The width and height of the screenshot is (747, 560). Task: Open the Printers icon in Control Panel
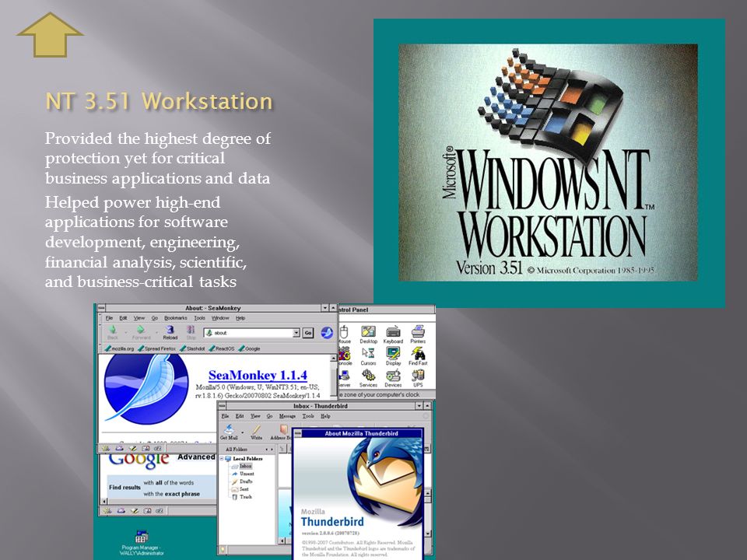tap(418, 334)
